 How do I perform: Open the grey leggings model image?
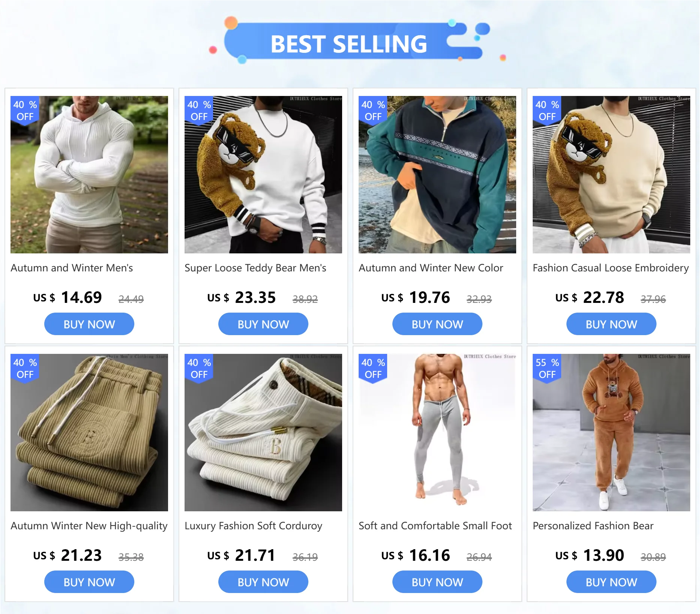pyautogui.click(x=437, y=433)
